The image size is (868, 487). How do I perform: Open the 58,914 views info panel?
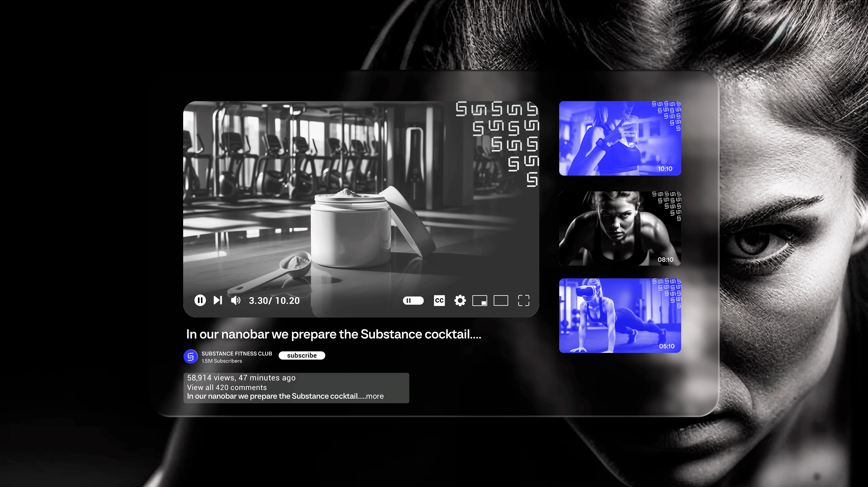point(241,378)
